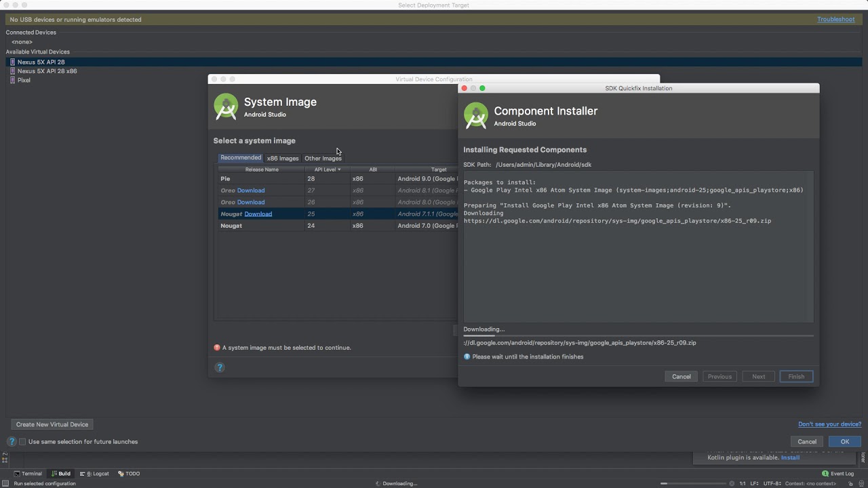Click the installer download progress bar
868x488 pixels.
click(x=638, y=335)
